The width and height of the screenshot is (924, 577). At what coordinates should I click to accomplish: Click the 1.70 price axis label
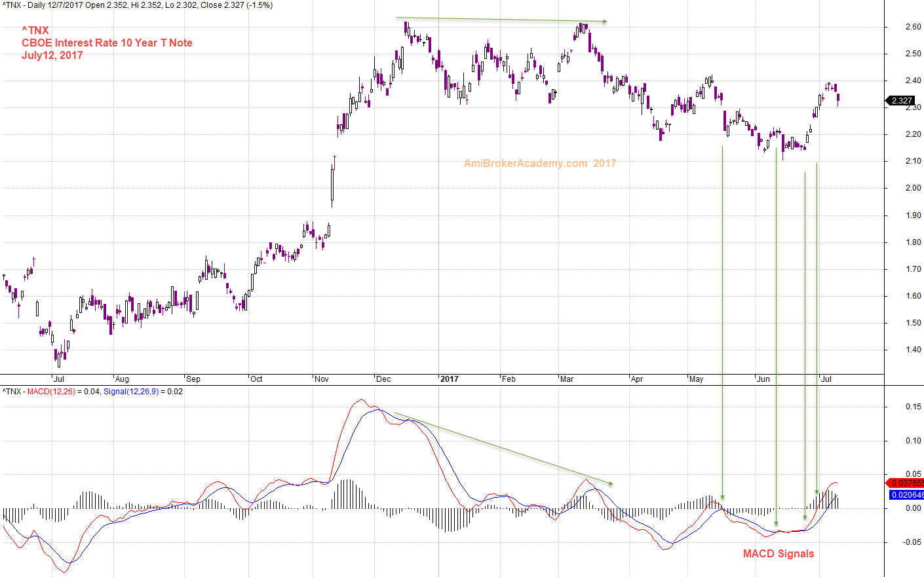pos(913,269)
